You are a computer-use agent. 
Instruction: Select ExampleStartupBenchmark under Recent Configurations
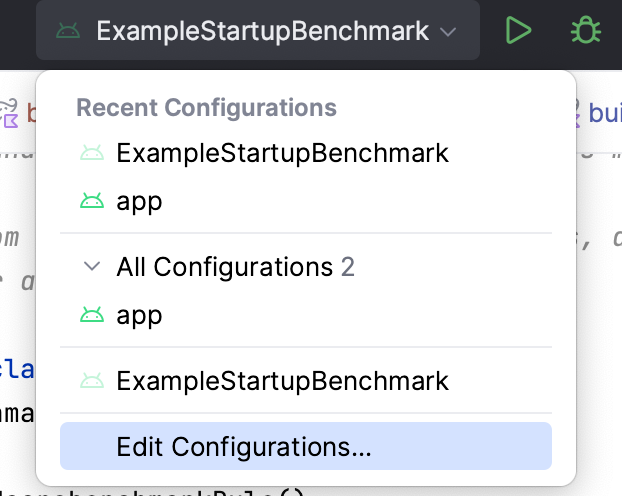tap(282, 154)
